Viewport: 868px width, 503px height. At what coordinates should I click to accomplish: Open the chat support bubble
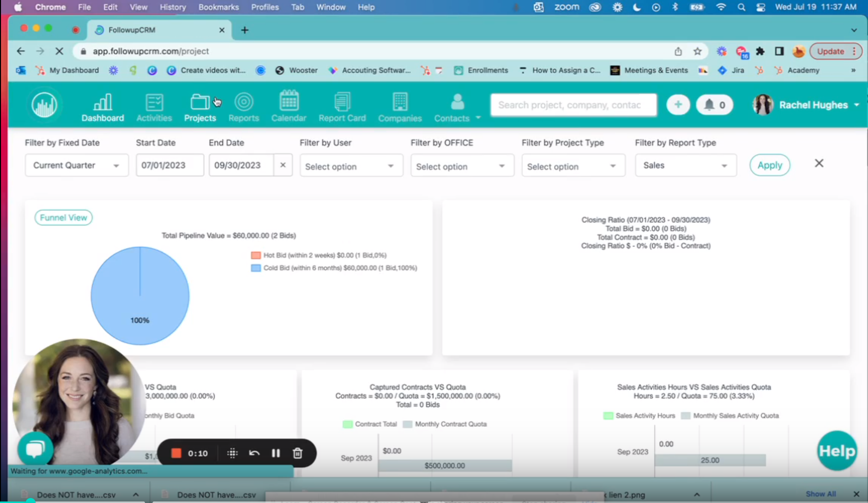pos(35,448)
